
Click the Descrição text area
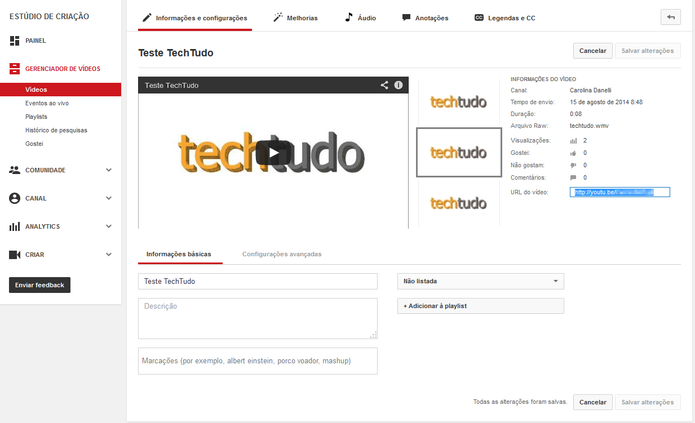(258, 318)
